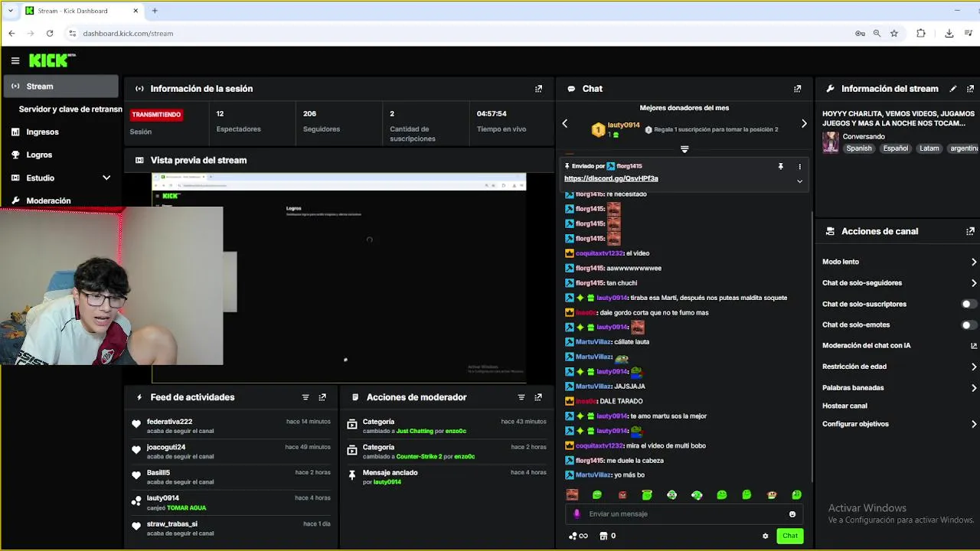The width and height of the screenshot is (980, 551).
Task: Switch to Stream - Kick Dashboard tab
Action: click(x=80, y=11)
